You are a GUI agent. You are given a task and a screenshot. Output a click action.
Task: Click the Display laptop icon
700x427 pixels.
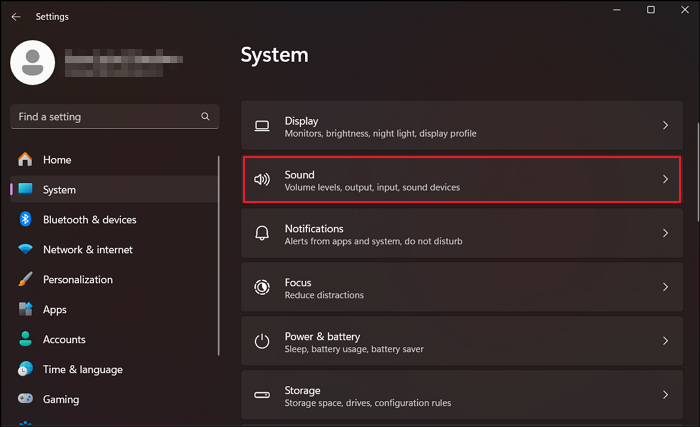(x=262, y=126)
